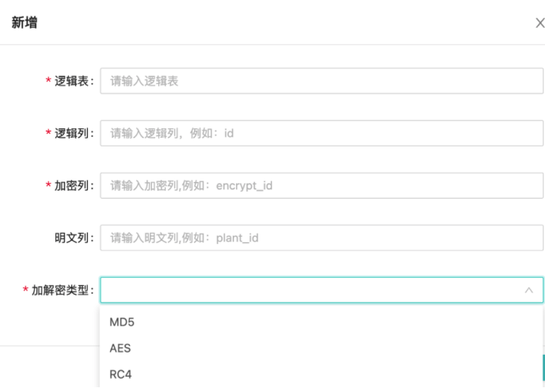The height and width of the screenshot is (392, 545).
Task: Click the red asterisk beside 逻辑表
Action: coord(48,82)
